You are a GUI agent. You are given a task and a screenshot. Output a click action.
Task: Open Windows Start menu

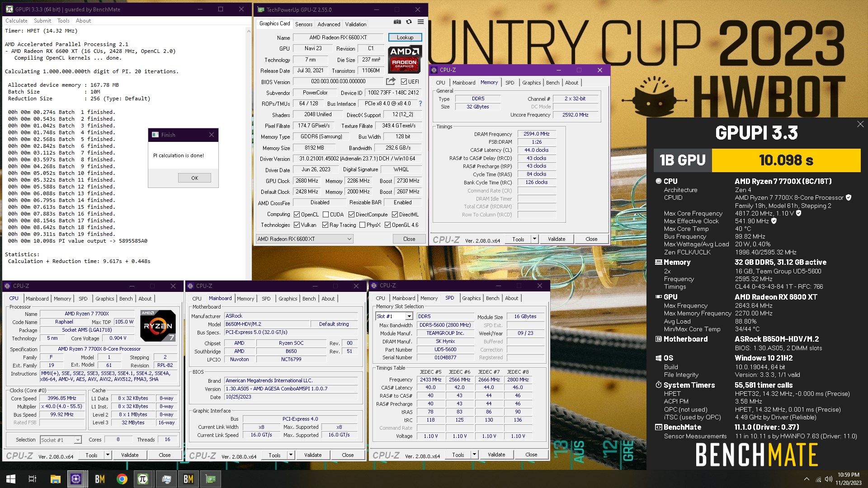click(x=11, y=479)
